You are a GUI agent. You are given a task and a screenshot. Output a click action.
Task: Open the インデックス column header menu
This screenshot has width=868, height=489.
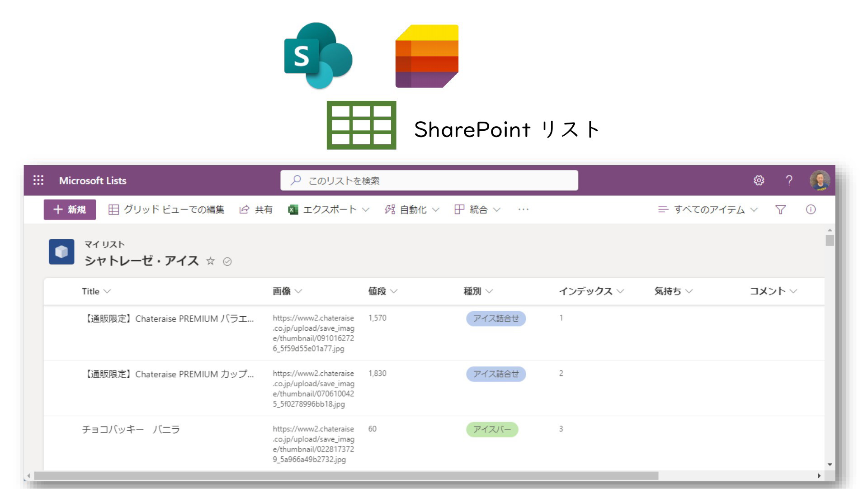[x=592, y=291]
